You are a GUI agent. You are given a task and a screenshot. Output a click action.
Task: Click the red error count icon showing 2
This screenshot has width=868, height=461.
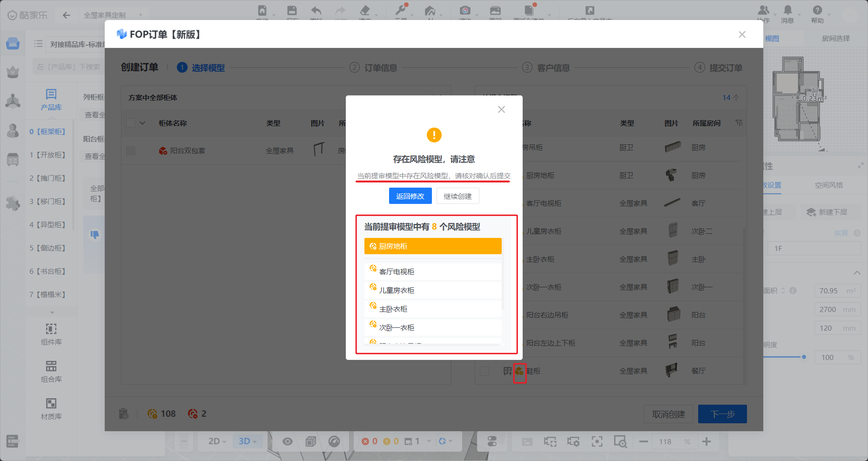(x=193, y=414)
